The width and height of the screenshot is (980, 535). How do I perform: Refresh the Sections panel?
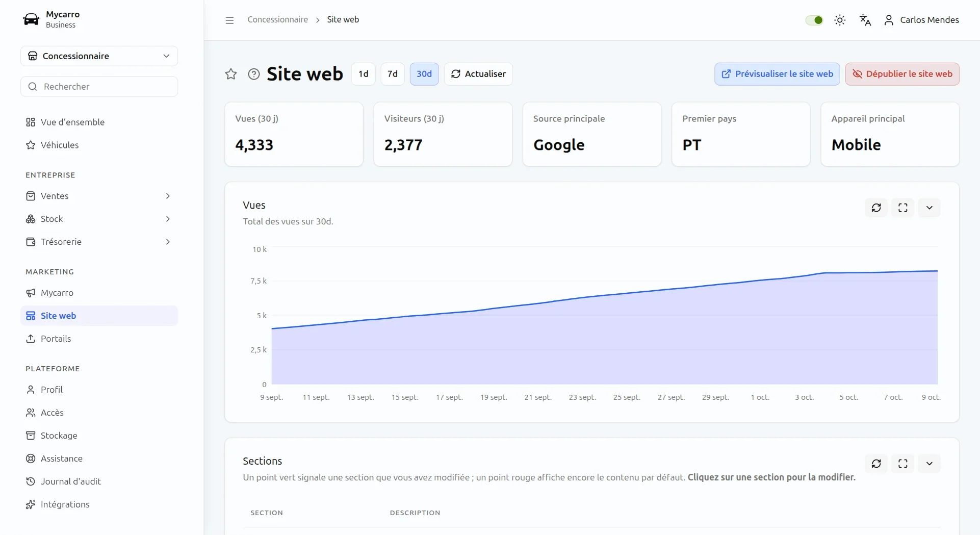tap(876, 464)
